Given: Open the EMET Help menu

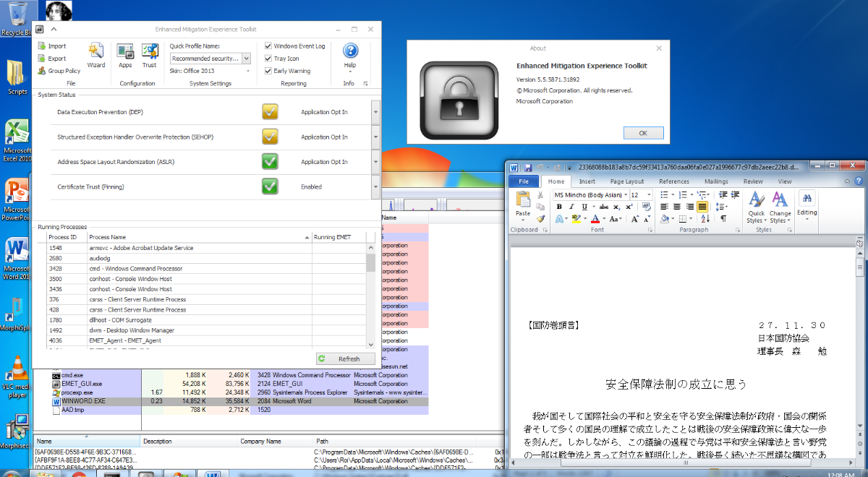Looking at the screenshot, I should (x=350, y=56).
